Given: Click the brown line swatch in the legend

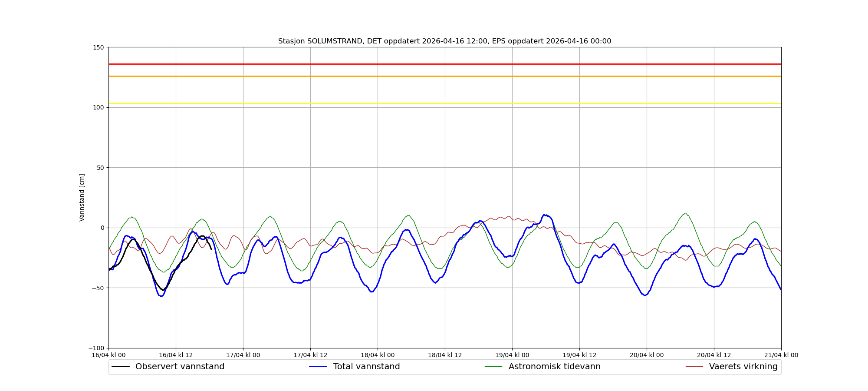Looking at the screenshot, I should coord(694,367).
